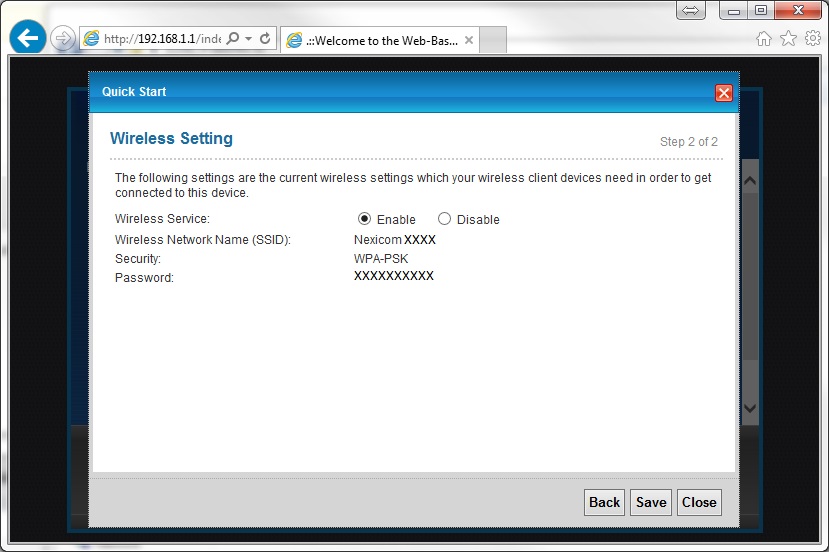This screenshot has width=829, height=552.
Task: Click the scrollbar up arrow
Action: tap(750, 181)
